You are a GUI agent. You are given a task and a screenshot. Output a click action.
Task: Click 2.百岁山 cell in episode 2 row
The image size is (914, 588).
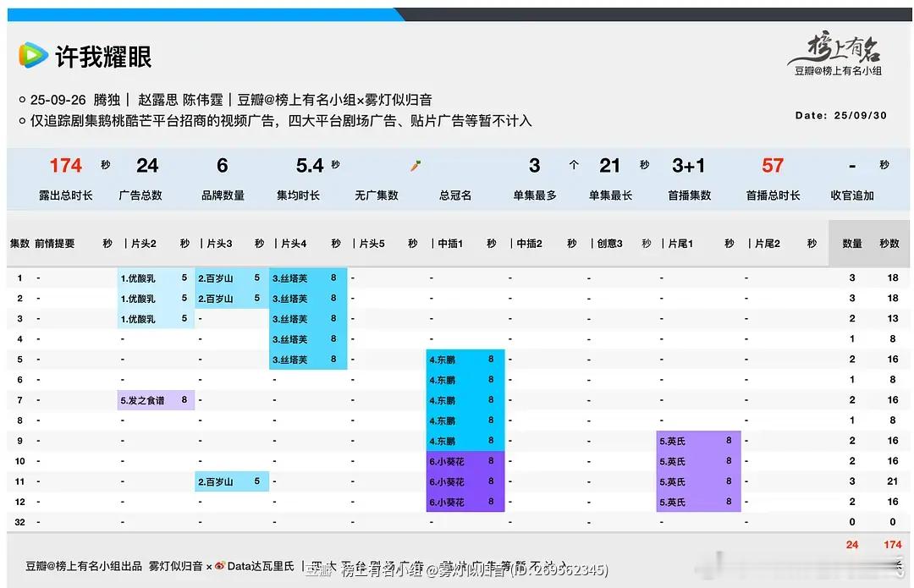tap(231, 299)
